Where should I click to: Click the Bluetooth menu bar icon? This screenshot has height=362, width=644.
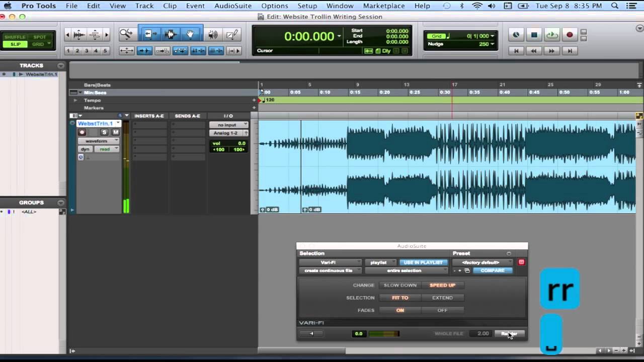point(462,6)
